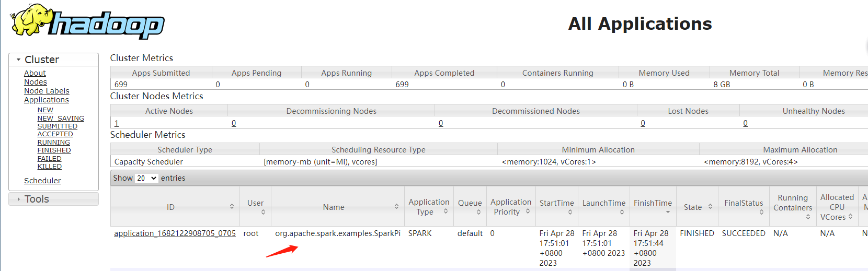
Task: Sort by State column arrow icon
Action: click(710, 207)
